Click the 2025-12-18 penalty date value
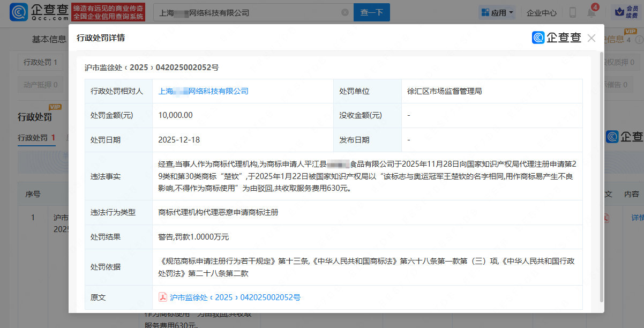644x328 pixels. tap(179, 140)
